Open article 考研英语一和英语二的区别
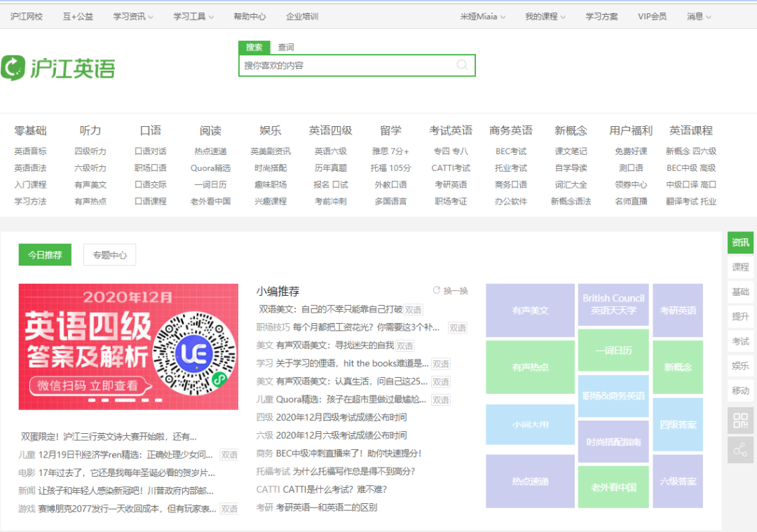 (327, 507)
